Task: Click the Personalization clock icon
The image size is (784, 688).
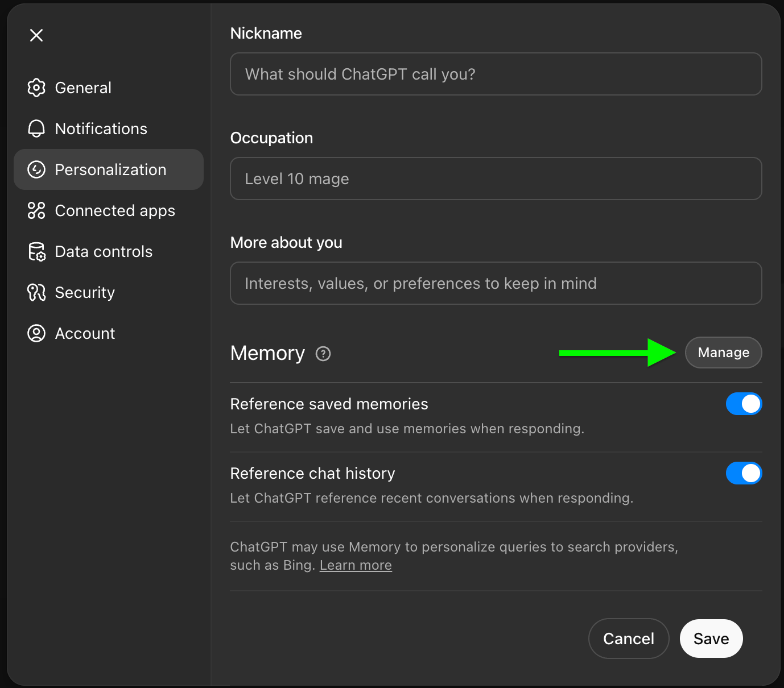Action: (x=36, y=169)
